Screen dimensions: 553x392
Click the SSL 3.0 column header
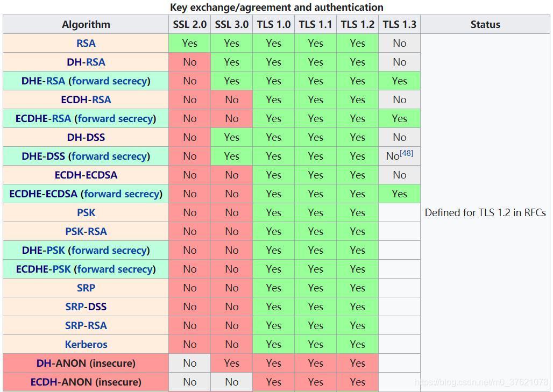(232, 24)
